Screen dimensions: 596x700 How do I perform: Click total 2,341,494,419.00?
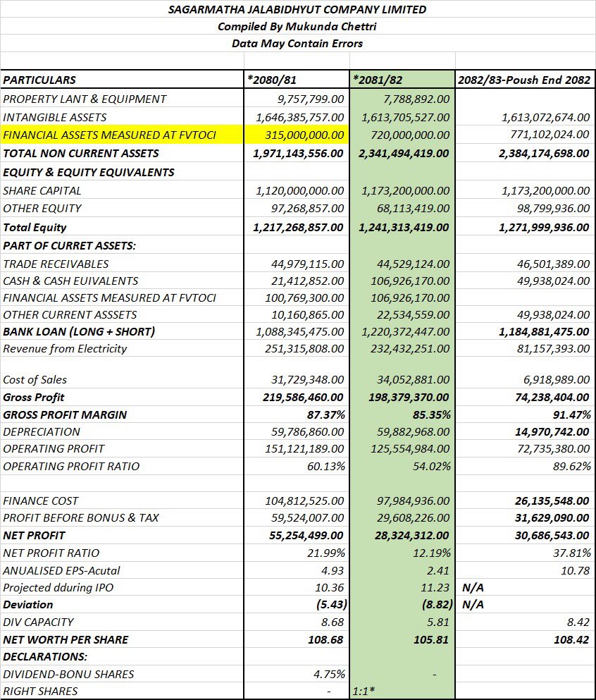pos(404,154)
